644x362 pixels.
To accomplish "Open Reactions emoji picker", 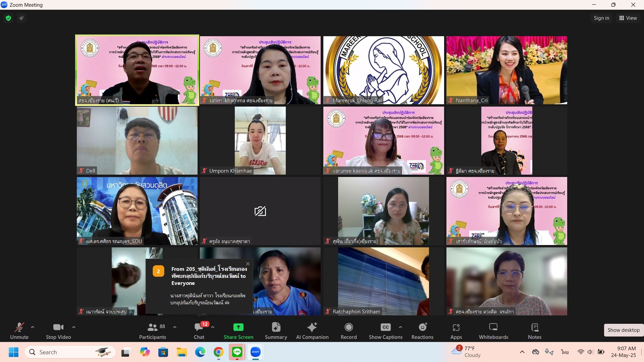I will coord(422,330).
